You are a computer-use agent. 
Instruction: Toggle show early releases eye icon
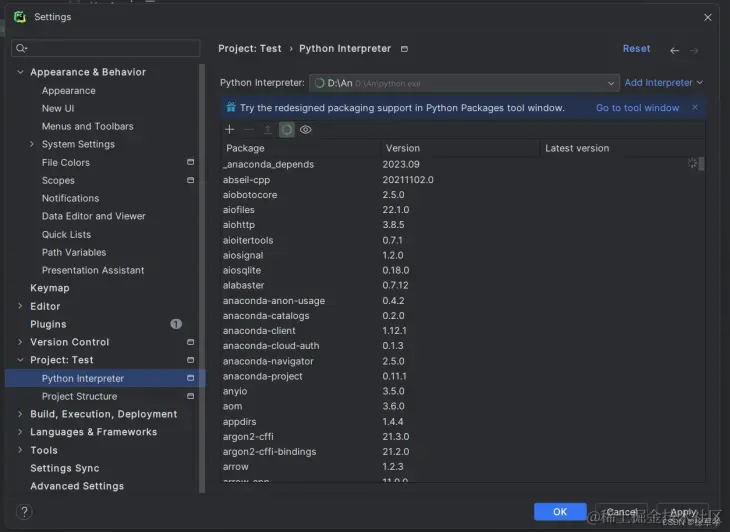pyautogui.click(x=305, y=129)
